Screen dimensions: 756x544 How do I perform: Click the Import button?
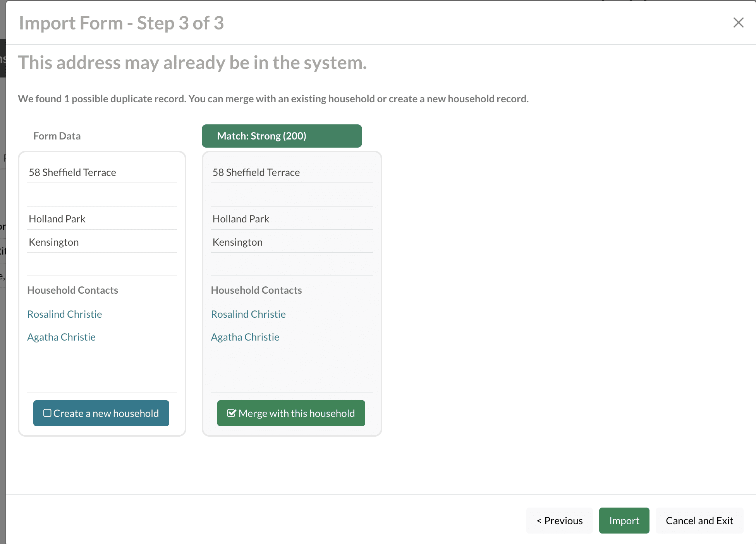click(x=624, y=520)
